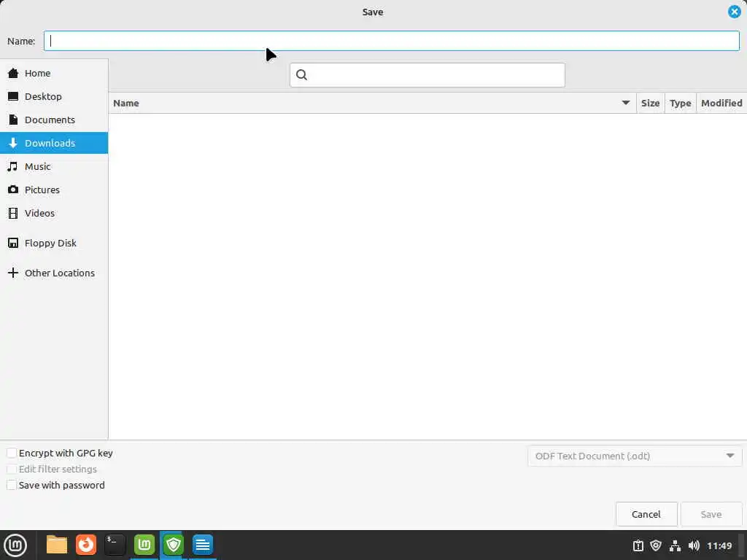Sort files by Name column header
The width and height of the screenshot is (747, 560).
(373, 103)
